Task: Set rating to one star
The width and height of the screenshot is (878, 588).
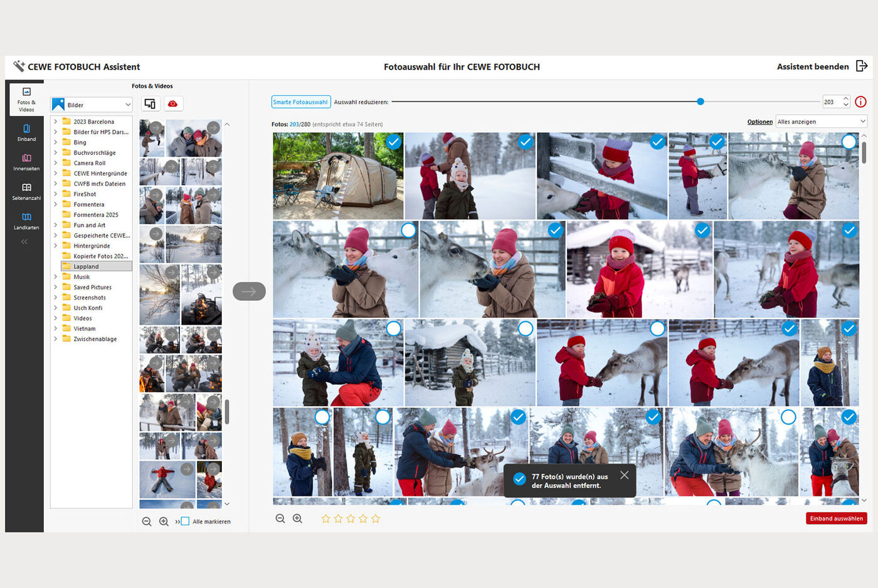Action: [325, 518]
